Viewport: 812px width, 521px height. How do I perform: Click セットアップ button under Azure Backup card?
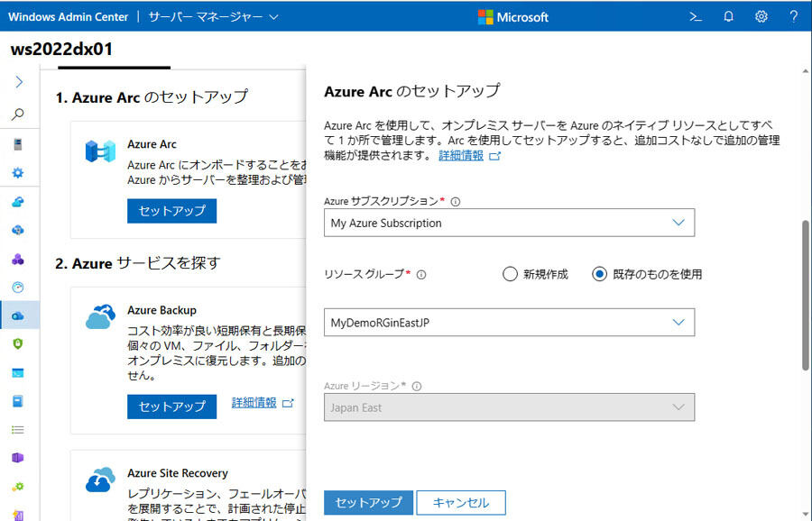click(172, 407)
